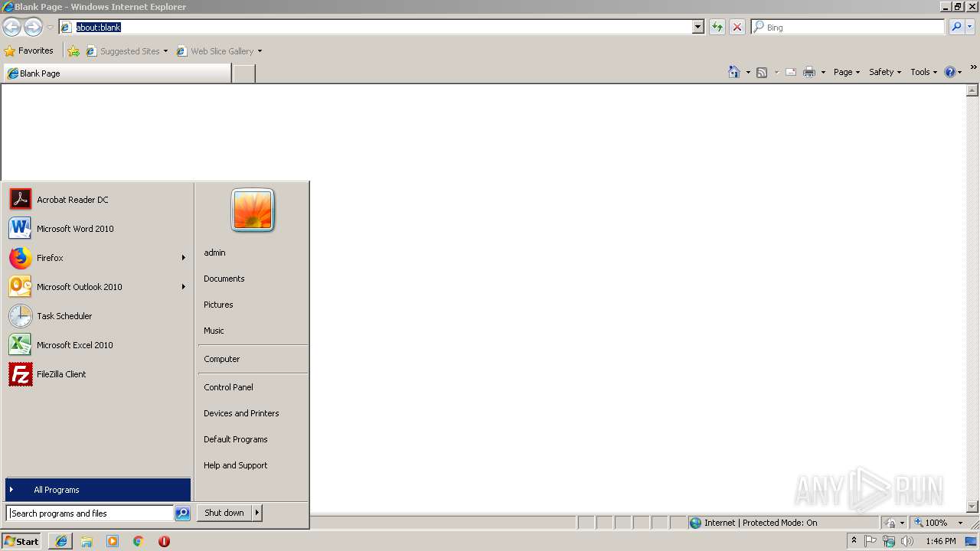The image size is (980, 551).
Task: Click the IE Forward button
Action: pyautogui.click(x=33, y=28)
